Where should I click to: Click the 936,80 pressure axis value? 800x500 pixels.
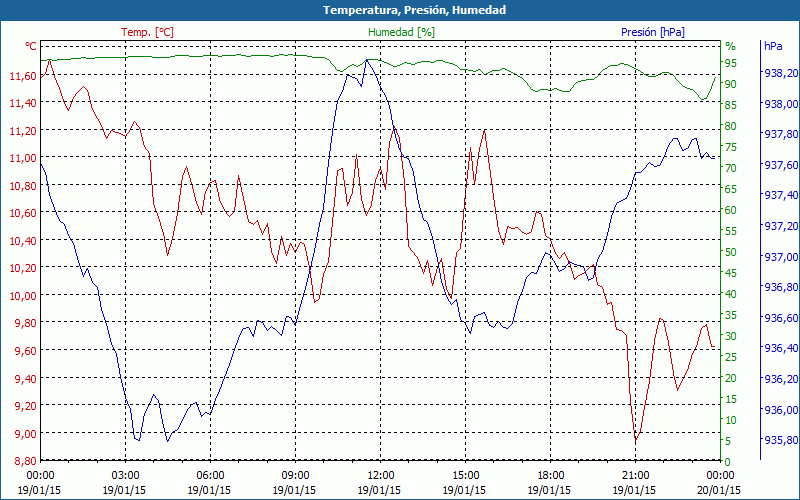(x=781, y=287)
